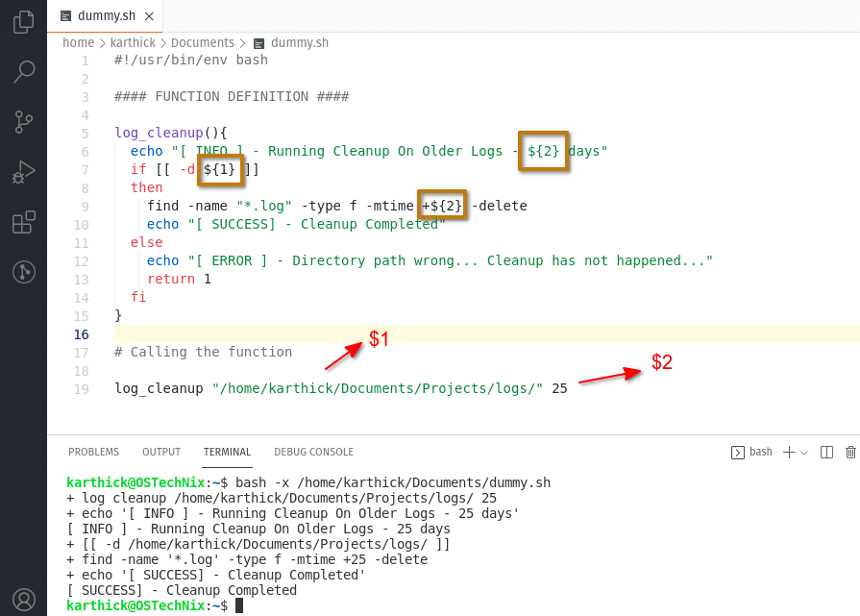Select the active TERMINAL tab

(227, 452)
